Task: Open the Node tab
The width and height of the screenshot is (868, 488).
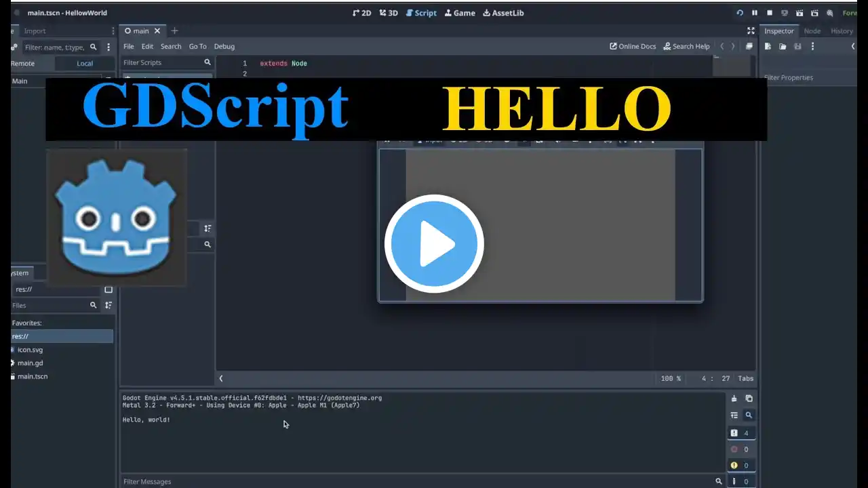Action: pyautogui.click(x=812, y=30)
